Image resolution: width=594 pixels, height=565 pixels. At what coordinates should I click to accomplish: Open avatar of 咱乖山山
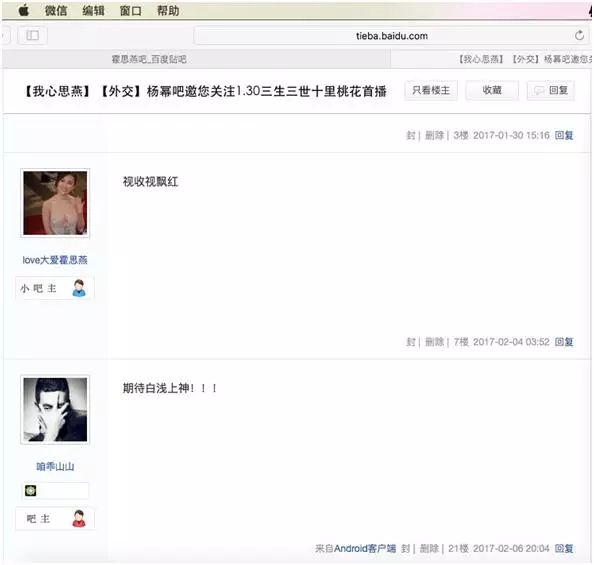(55, 410)
